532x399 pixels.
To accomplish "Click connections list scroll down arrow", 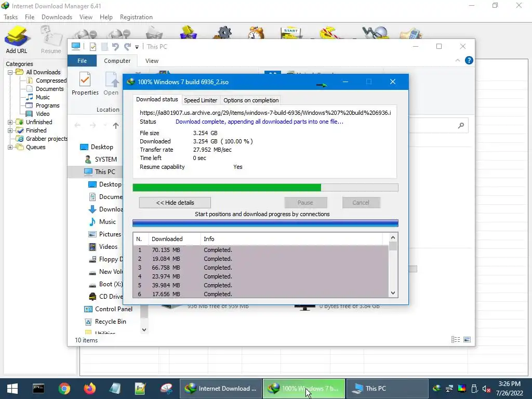I will (x=393, y=293).
